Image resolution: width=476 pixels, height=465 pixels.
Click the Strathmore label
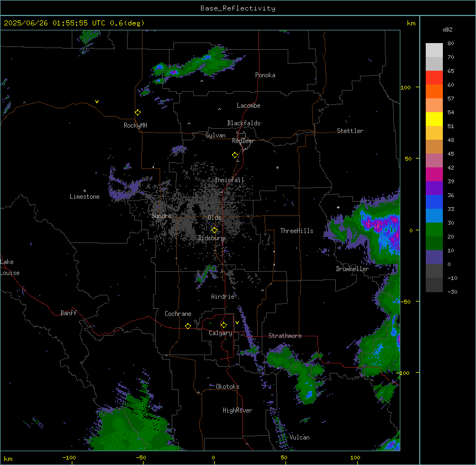tap(285, 336)
